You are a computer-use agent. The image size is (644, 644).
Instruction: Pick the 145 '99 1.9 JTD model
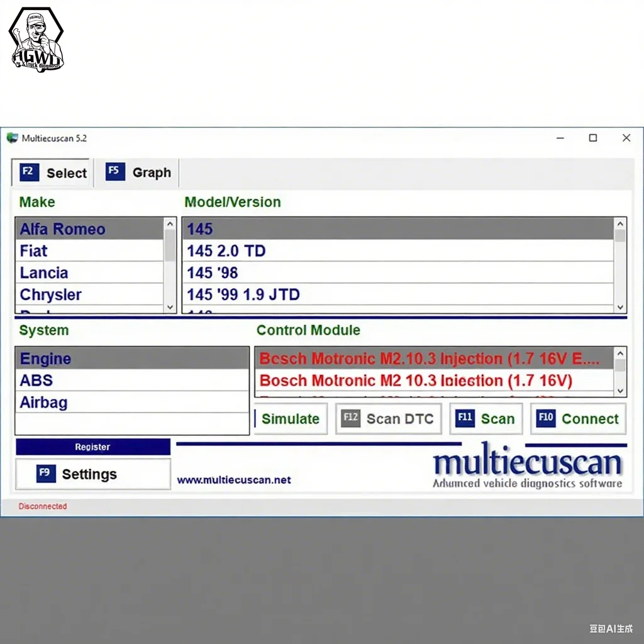[x=398, y=294]
